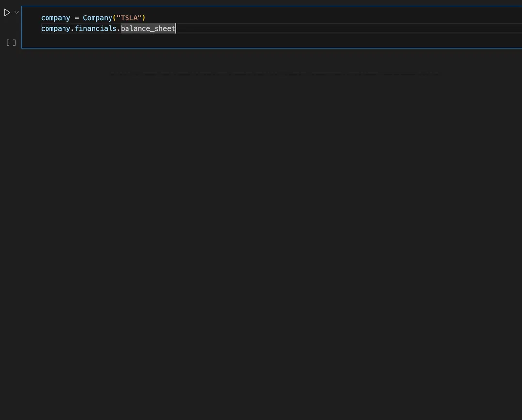Click the "TSLA" string literal
This screenshot has width=522, height=420.
[x=129, y=18]
